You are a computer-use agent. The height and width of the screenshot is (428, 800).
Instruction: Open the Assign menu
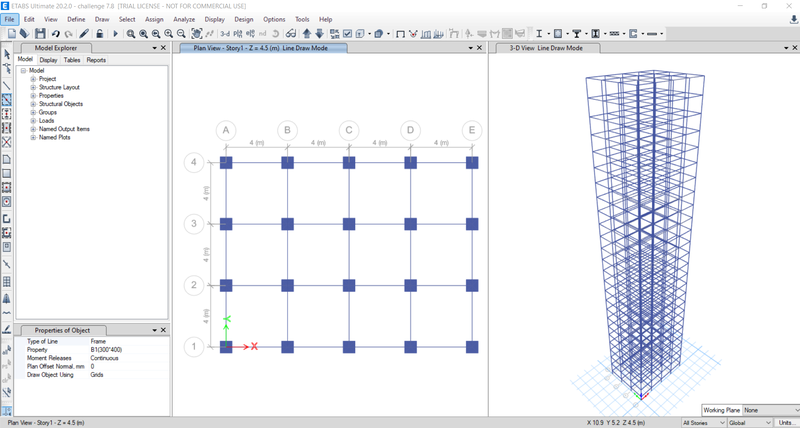coord(154,19)
